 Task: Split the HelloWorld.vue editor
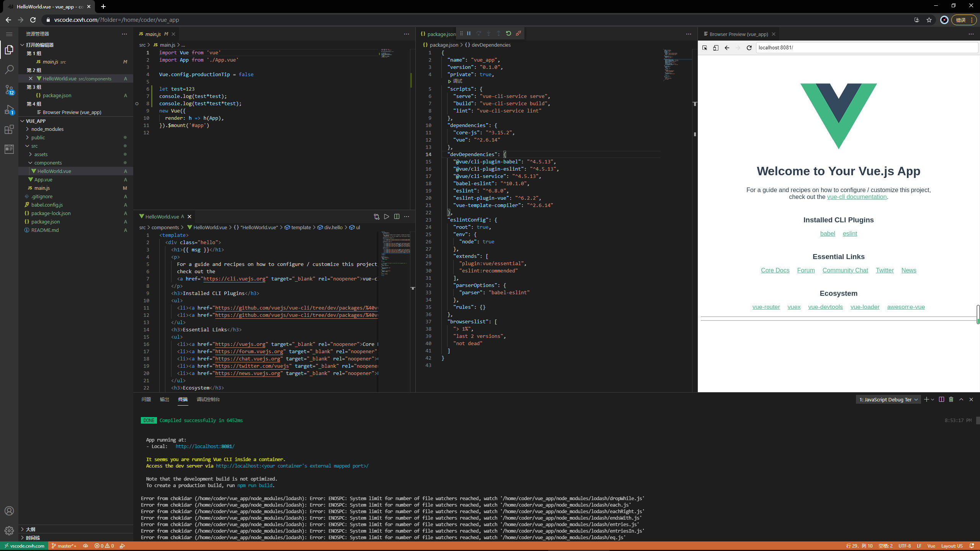397,217
